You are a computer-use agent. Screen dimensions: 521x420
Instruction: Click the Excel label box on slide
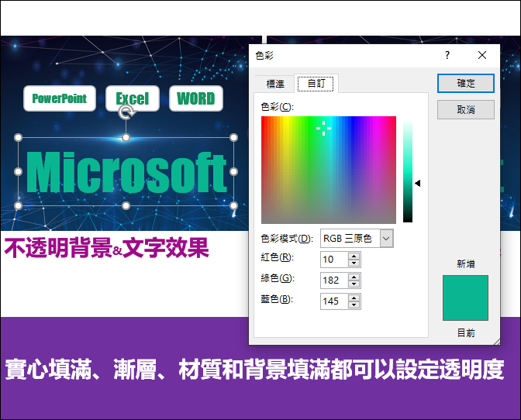133,98
